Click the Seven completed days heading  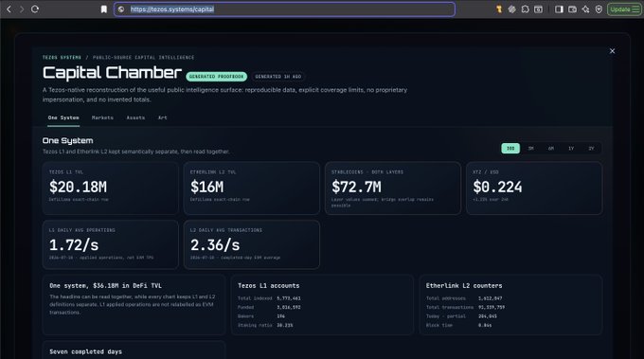(x=85, y=351)
